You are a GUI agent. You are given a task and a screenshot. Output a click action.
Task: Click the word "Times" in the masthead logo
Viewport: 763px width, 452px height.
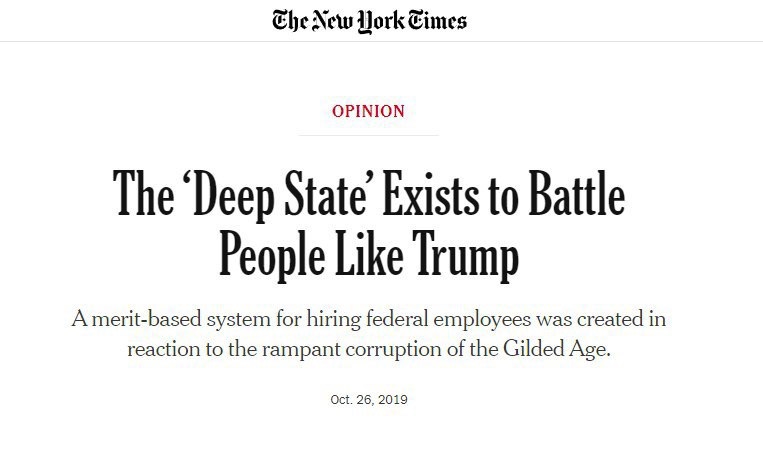(x=432, y=20)
